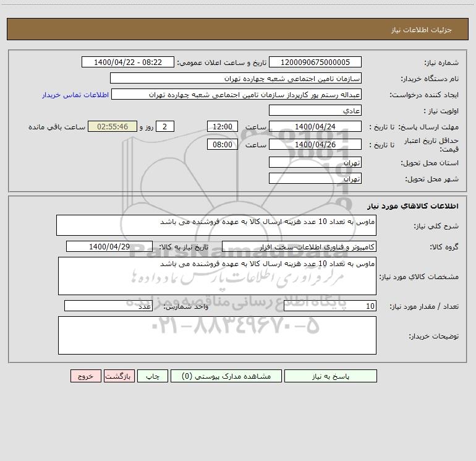This screenshot has height=461, width=476.
Task: Open مشاهده مدارک پیوستی (0) button
Action: 226,376
